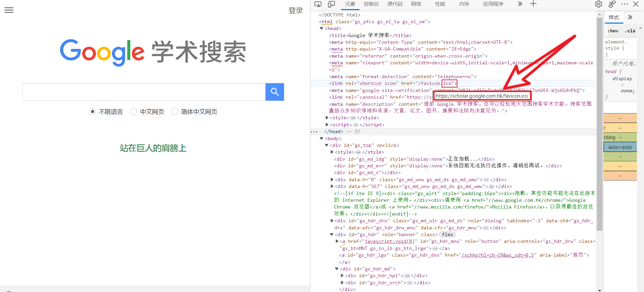Open the 网络 tab
This screenshot has width=644, height=292.
416,4
